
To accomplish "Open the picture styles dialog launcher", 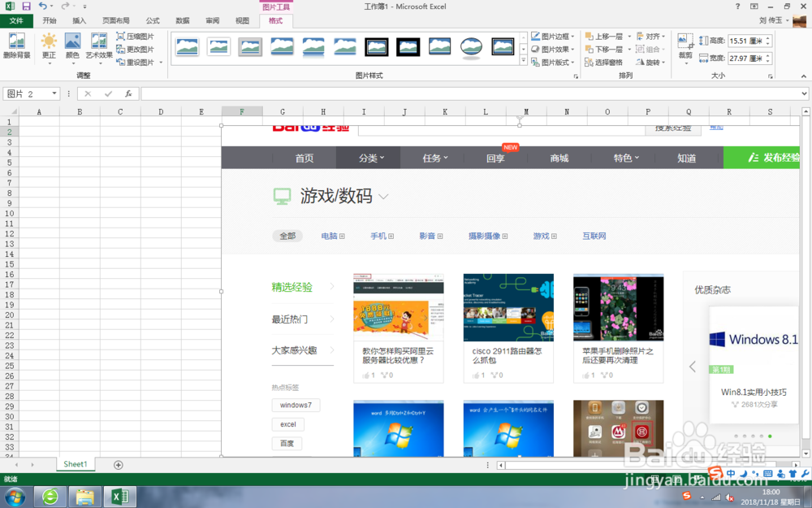I will (x=576, y=76).
